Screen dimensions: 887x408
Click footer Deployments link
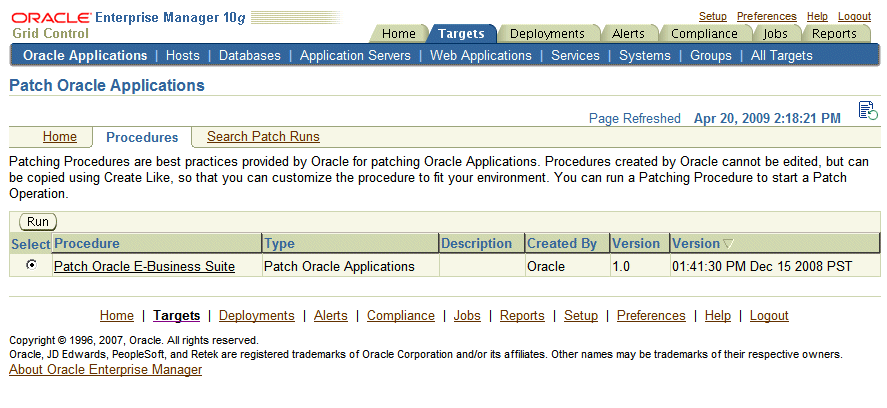click(257, 315)
